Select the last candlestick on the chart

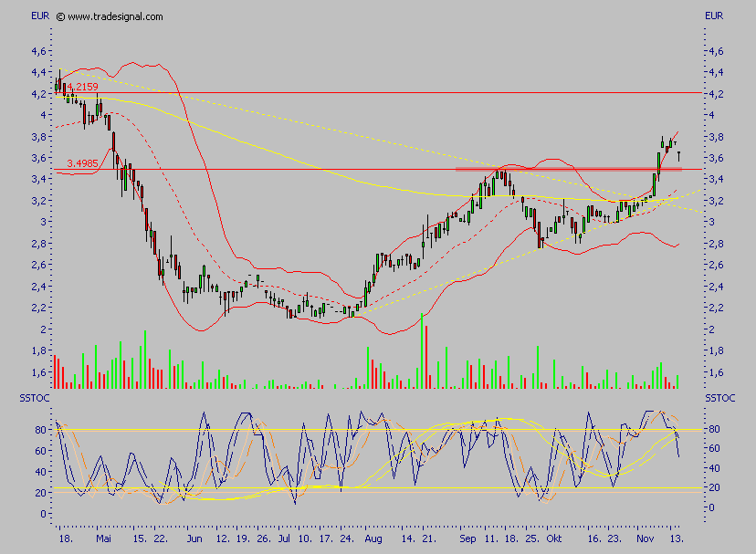(x=678, y=156)
